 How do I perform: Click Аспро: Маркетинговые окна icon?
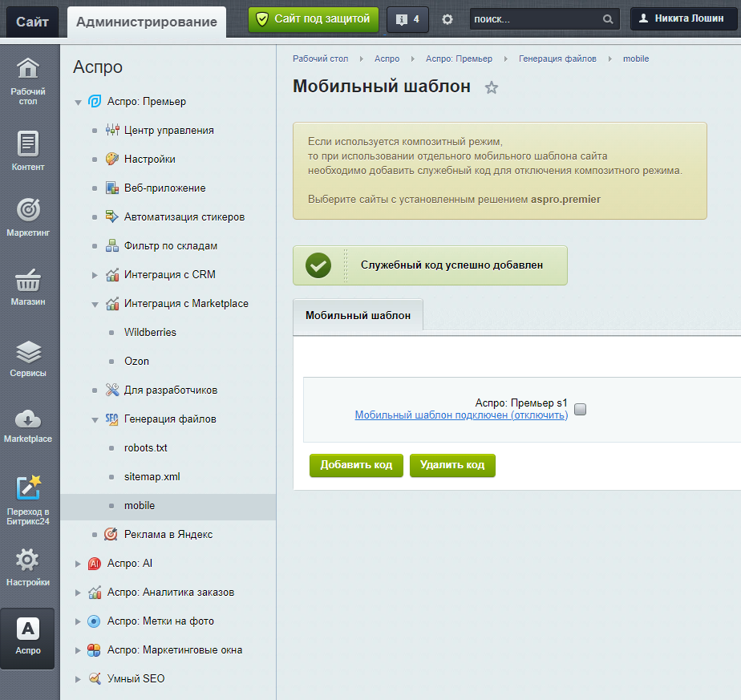click(x=94, y=650)
